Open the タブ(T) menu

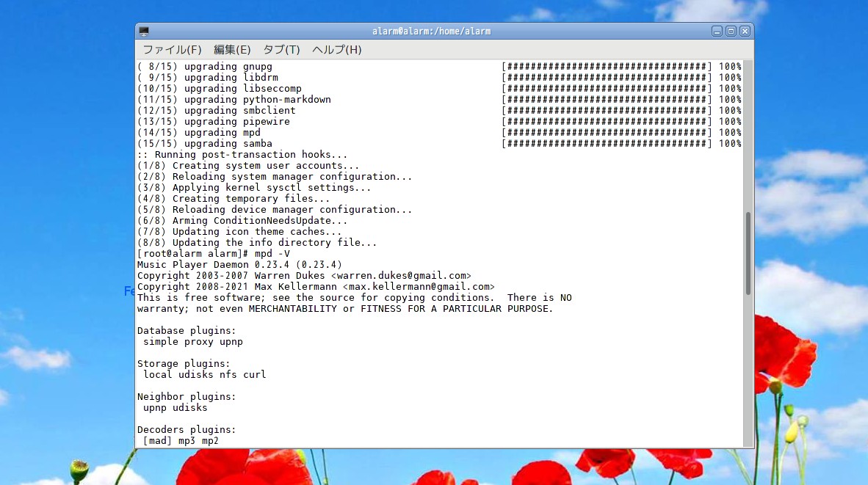tap(281, 50)
